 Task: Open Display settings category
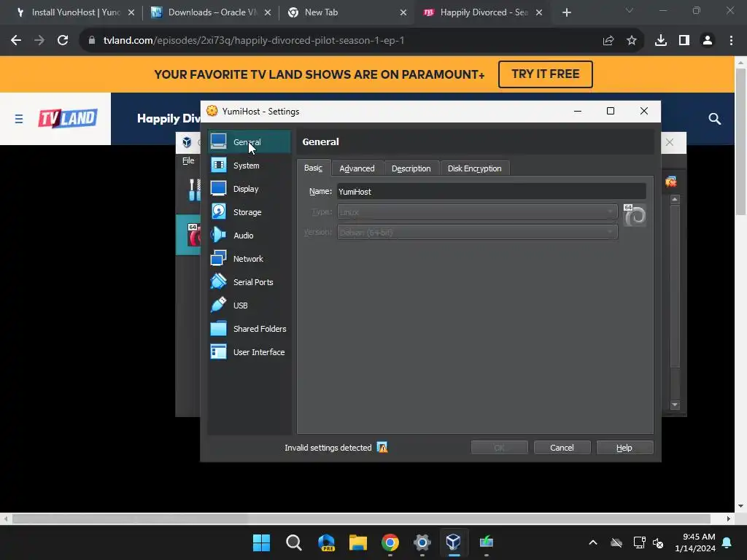click(249, 189)
